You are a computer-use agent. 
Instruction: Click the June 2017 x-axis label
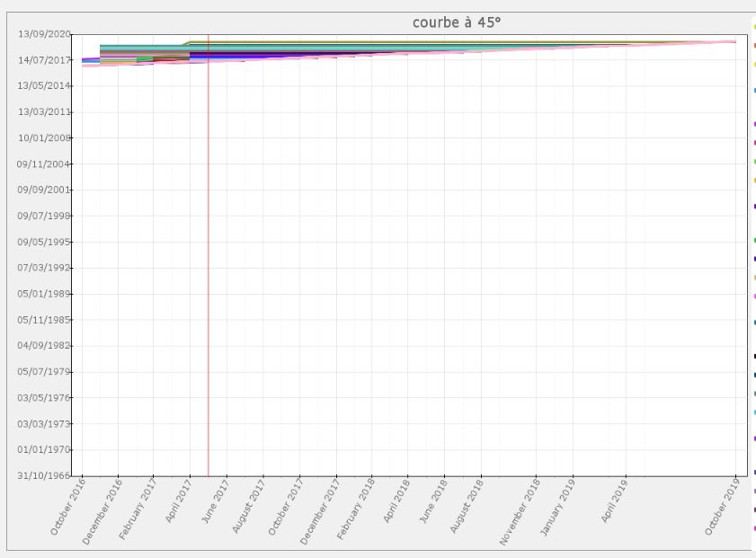point(215,503)
